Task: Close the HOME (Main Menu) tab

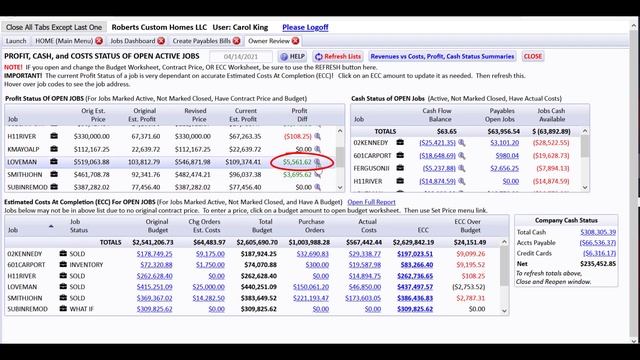Action: pos(99,41)
